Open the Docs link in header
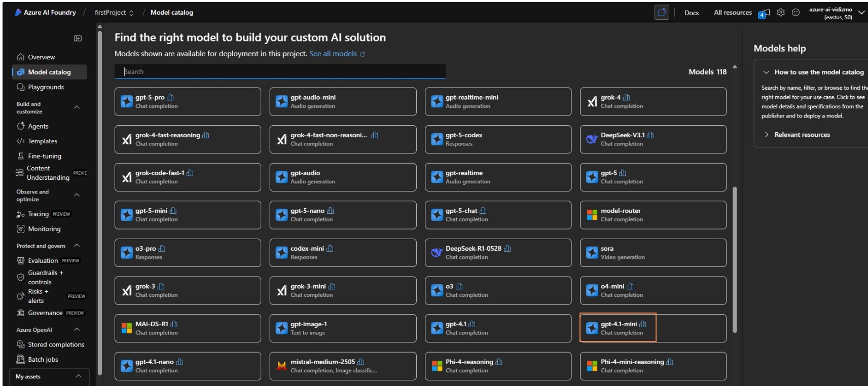 pyautogui.click(x=691, y=13)
